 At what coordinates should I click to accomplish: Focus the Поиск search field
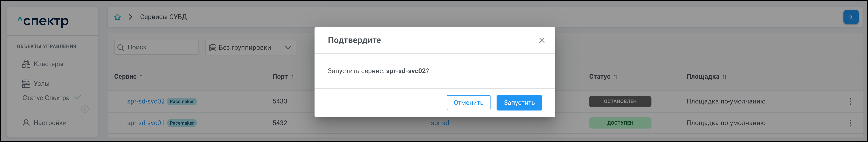pyautogui.click(x=160, y=48)
